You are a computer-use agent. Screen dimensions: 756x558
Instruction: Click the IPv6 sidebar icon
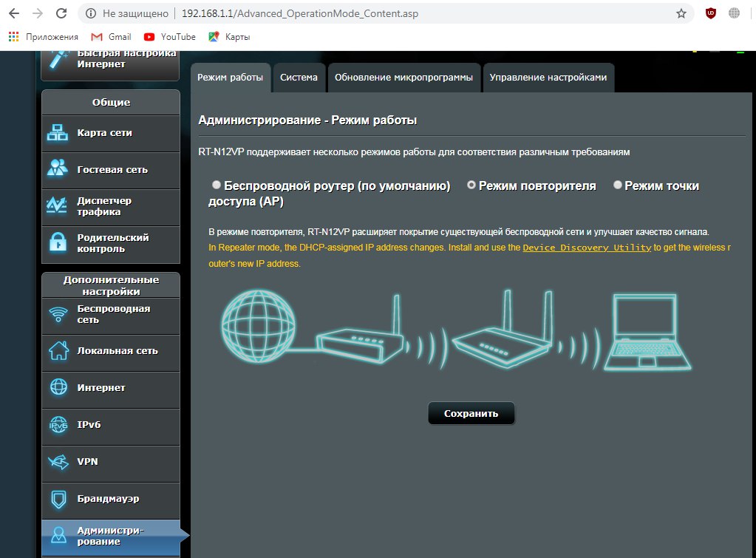click(58, 424)
